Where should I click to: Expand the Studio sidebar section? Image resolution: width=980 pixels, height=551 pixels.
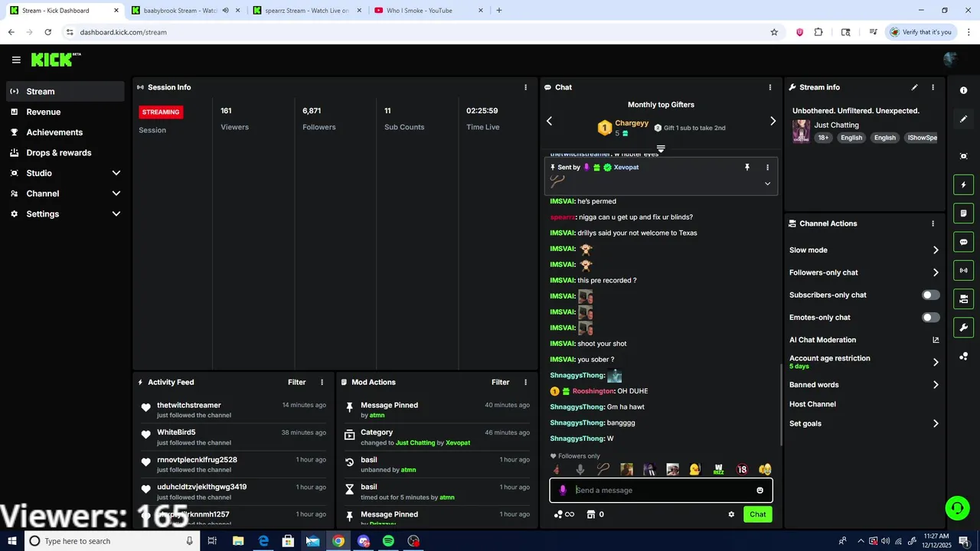116,173
